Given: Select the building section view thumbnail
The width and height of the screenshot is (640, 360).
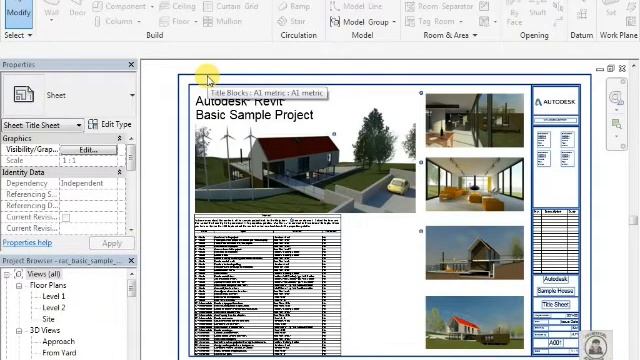Looking at the screenshot, I should click(475, 253).
